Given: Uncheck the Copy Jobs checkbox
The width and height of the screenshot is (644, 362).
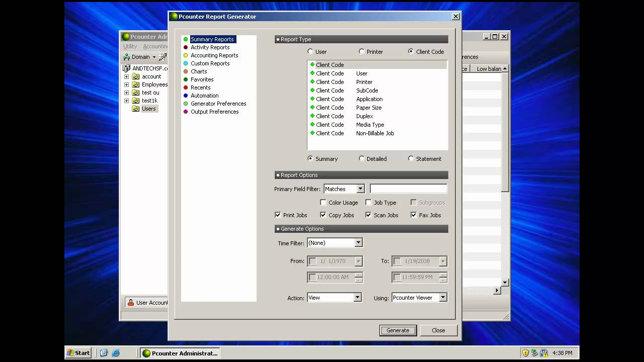Looking at the screenshot, I should tap(323, 215).
